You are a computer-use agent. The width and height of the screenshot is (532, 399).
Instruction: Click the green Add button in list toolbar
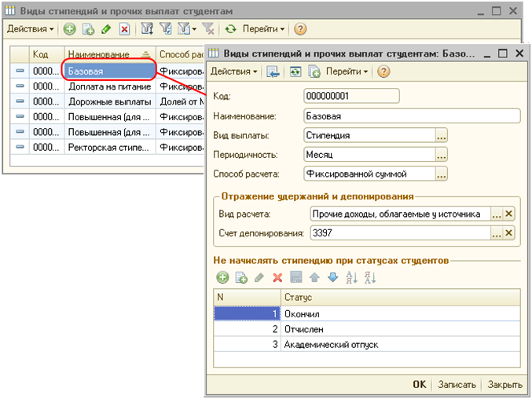tap(69, 29)
